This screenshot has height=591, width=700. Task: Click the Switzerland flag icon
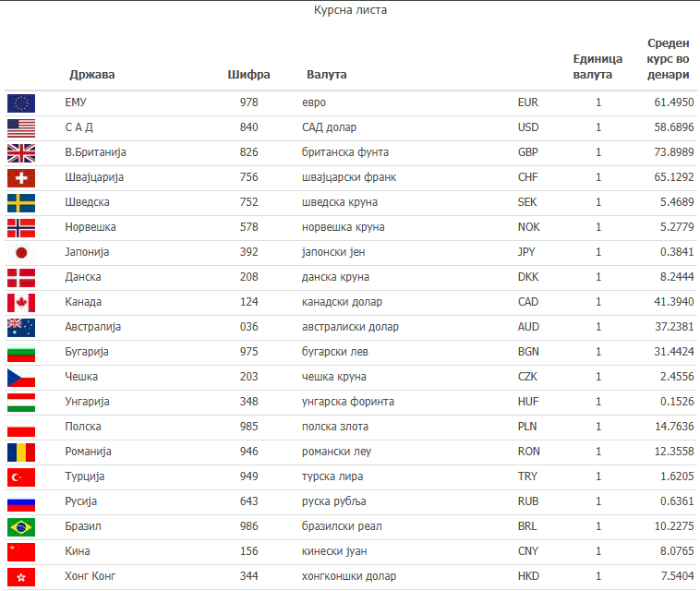point(20,177)
